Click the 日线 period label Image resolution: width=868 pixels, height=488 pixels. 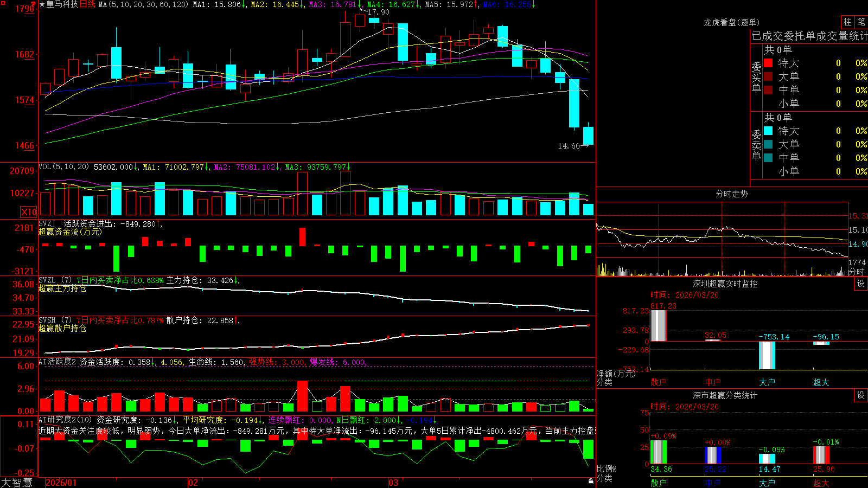[87, 4]
